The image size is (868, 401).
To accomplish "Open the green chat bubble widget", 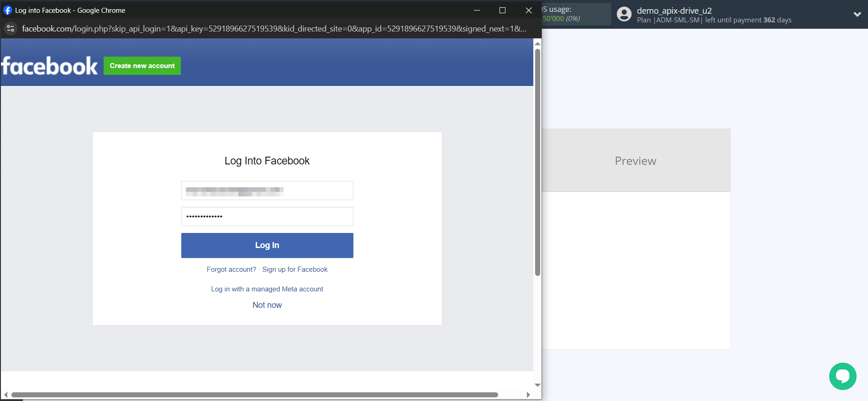I will [842, 376].
